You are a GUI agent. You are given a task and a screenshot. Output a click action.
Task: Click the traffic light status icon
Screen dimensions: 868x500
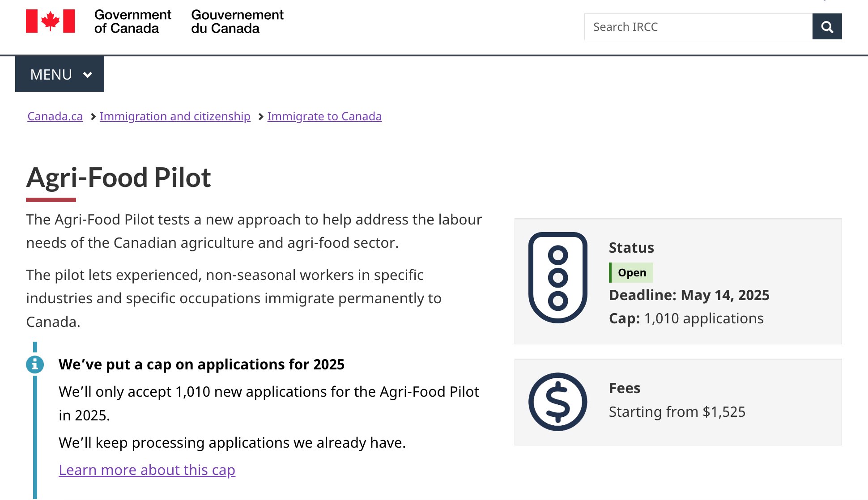[x=557, y=277]
